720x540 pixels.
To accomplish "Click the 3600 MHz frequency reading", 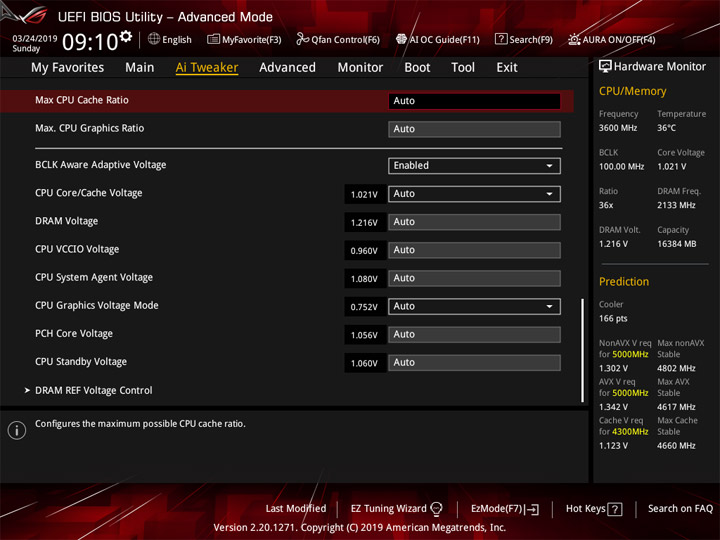I will click(x=618, y=128).
